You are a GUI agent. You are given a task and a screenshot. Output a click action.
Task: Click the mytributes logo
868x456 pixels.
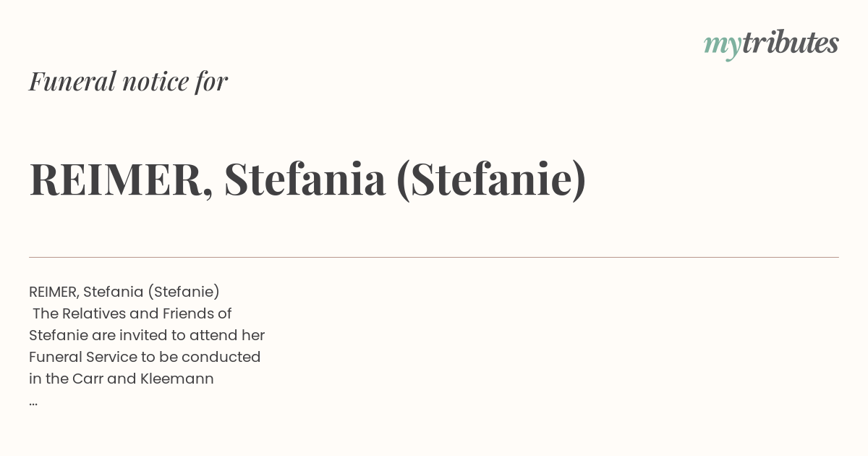(x=771, y=44)
